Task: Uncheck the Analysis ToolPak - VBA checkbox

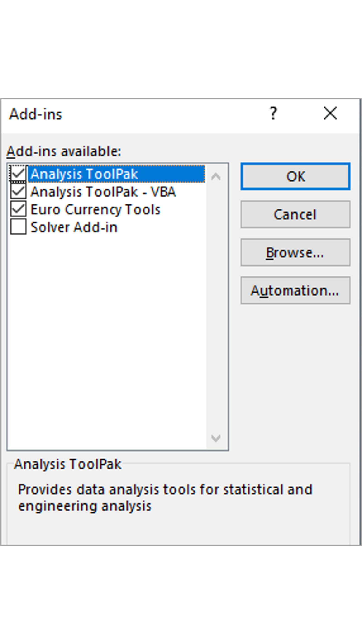Action: tap(18, 192)
